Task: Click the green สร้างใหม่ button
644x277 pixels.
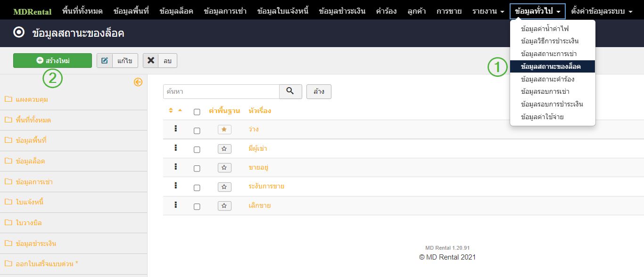Action: click(52, 60)
